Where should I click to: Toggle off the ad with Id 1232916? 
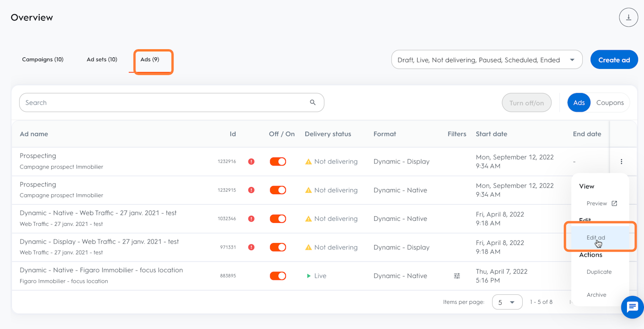click(x=278, y=161)
